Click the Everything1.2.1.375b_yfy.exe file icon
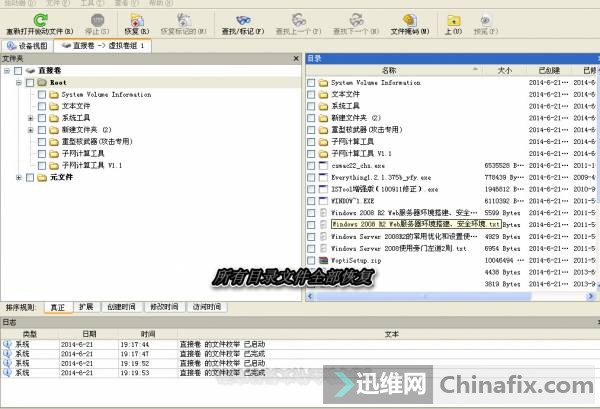Screen dimensions: 600x409 pyautogui.click(x=323, y=178)
